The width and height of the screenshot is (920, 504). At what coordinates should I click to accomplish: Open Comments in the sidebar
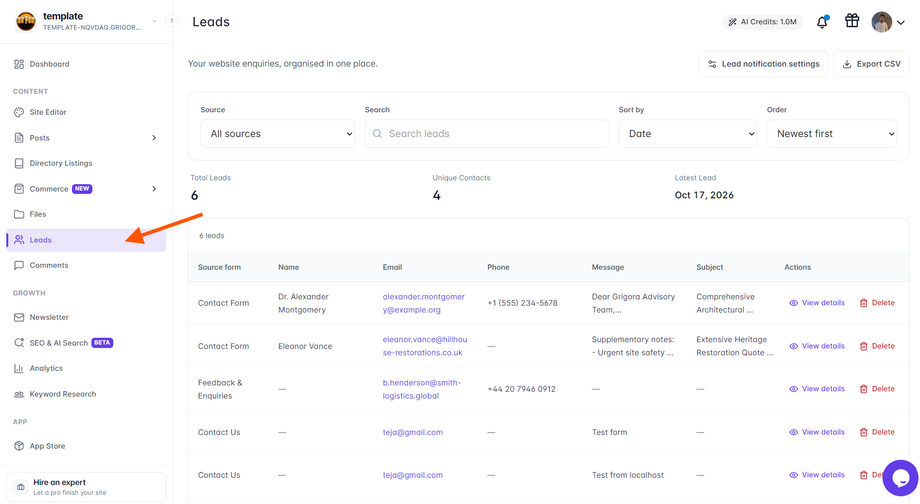86,265
